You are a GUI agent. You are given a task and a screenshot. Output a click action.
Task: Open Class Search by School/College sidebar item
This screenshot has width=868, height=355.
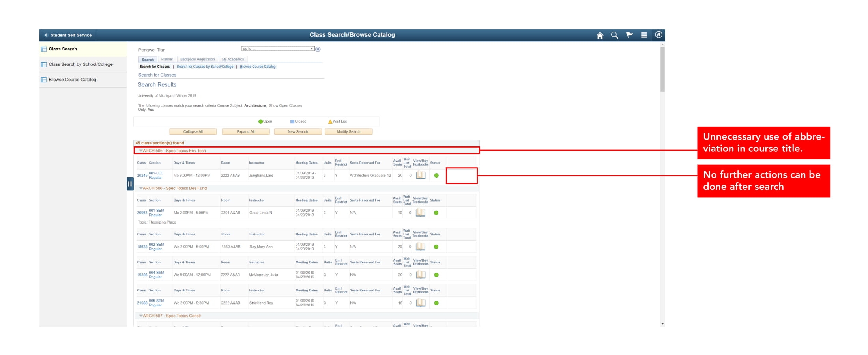[83, 64]
